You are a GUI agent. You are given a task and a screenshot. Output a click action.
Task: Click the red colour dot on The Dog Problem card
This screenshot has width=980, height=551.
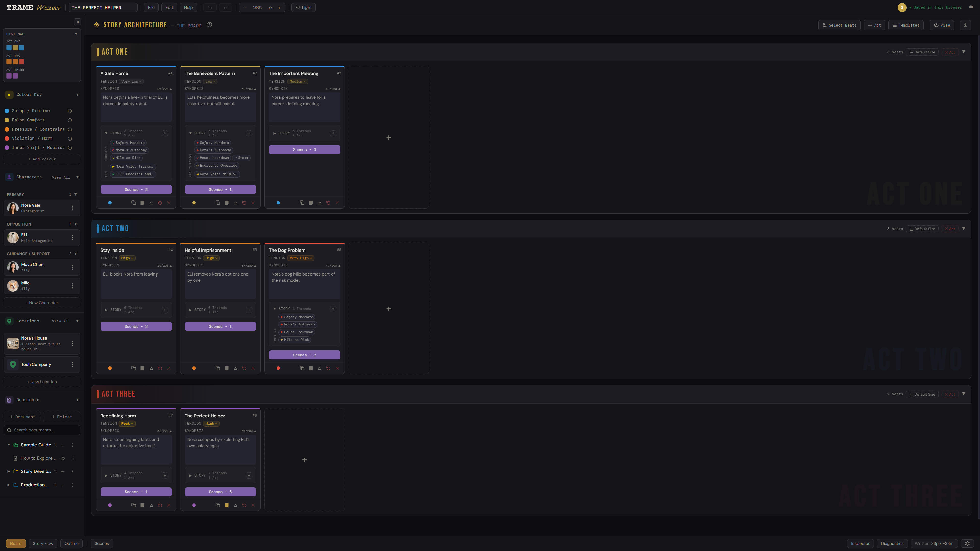pyautogui.click(x=278, y=368)
